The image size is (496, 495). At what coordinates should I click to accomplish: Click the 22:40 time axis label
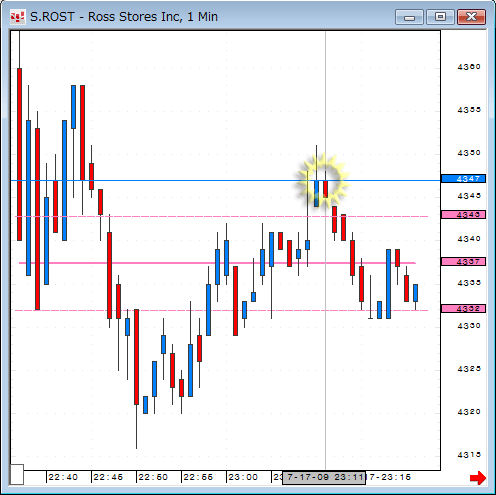click(63, 477)
